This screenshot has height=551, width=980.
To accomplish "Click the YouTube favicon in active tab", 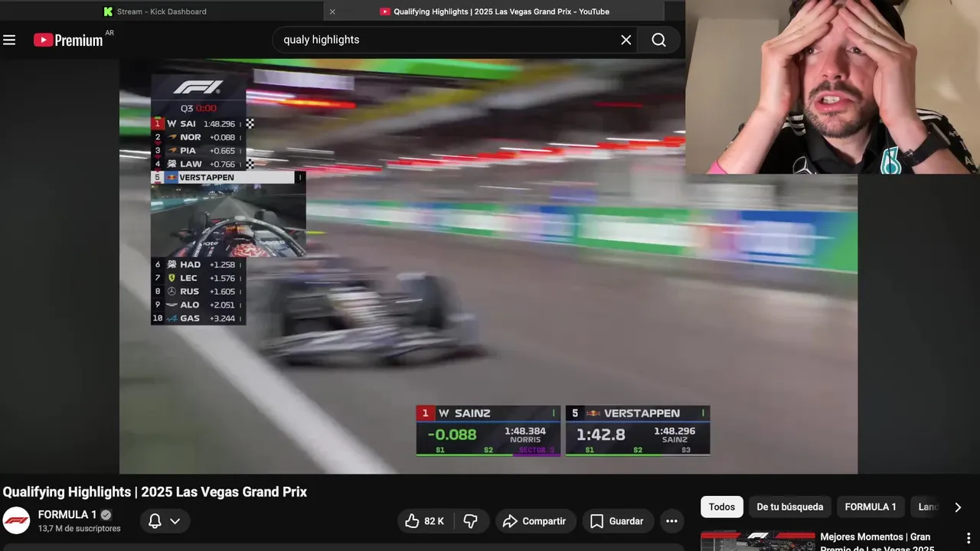I will (x=385, y=11).
